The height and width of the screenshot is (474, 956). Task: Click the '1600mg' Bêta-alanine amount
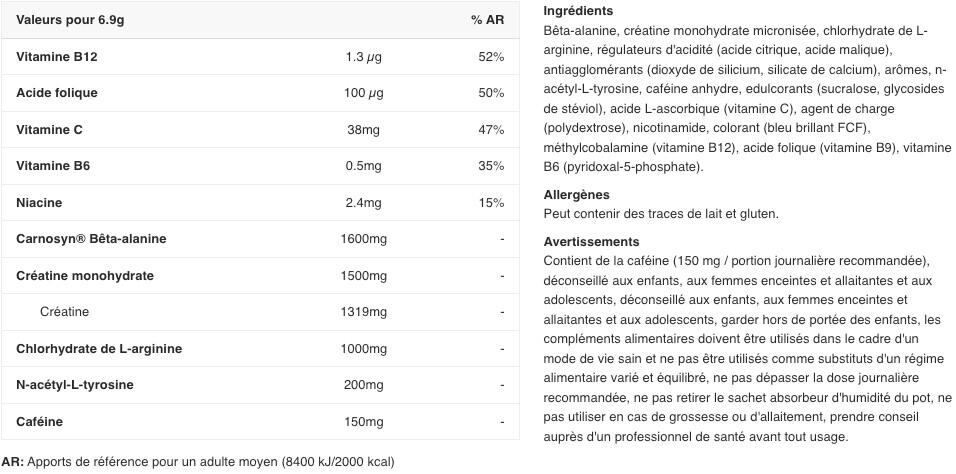[363, 239]
